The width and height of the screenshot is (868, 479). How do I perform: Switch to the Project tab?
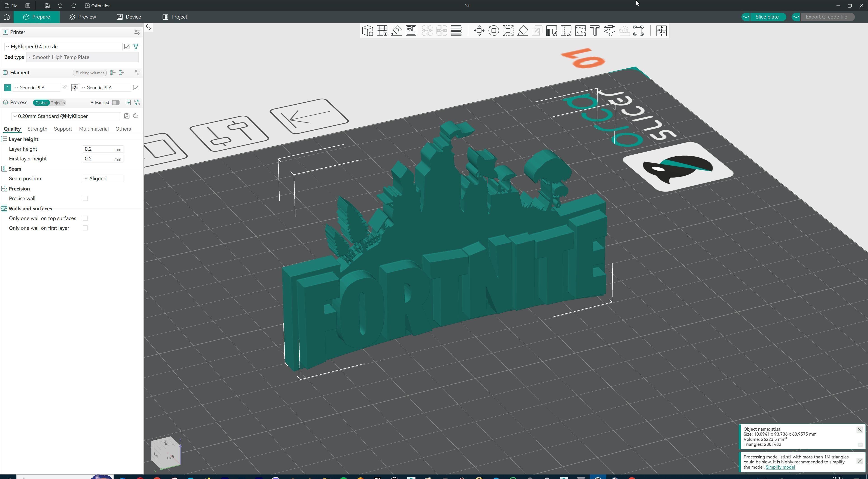175,17
